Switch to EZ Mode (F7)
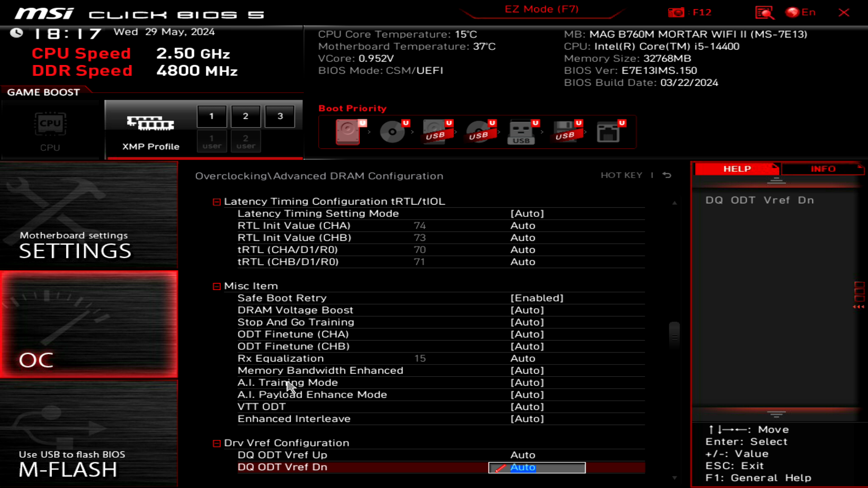 541,9
